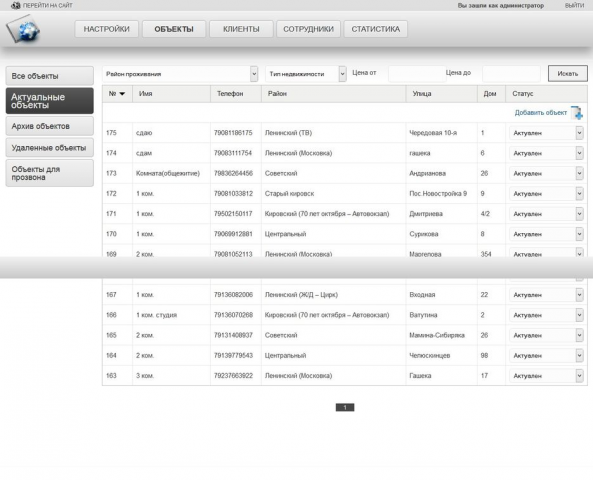Switch to the КЛИЕНТЫ tab

[241, 29]
